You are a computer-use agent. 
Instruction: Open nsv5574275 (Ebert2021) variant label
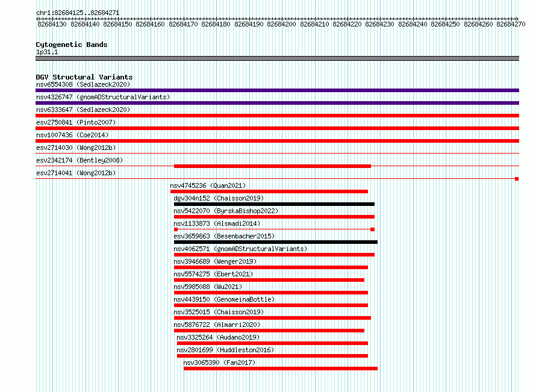click(x=213, y=274)
